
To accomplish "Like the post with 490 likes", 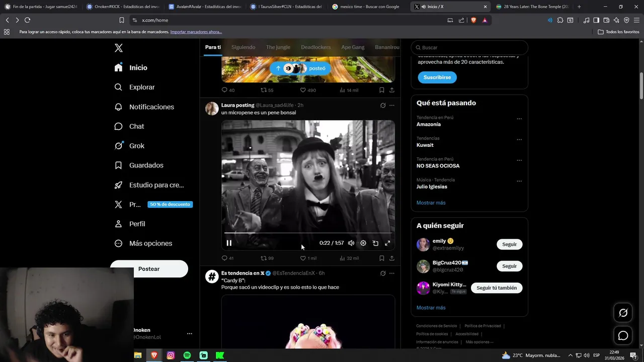I will pyautogui.click(x=308, y=90).
